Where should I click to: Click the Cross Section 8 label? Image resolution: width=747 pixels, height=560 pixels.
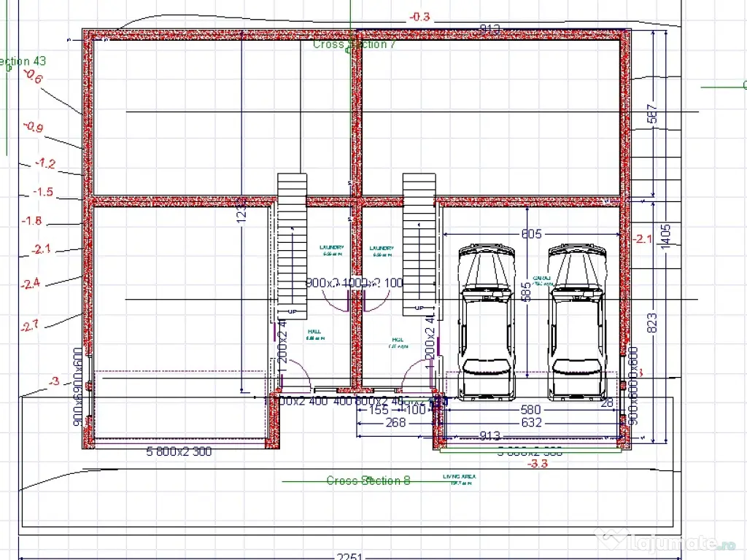pos(368,481)
